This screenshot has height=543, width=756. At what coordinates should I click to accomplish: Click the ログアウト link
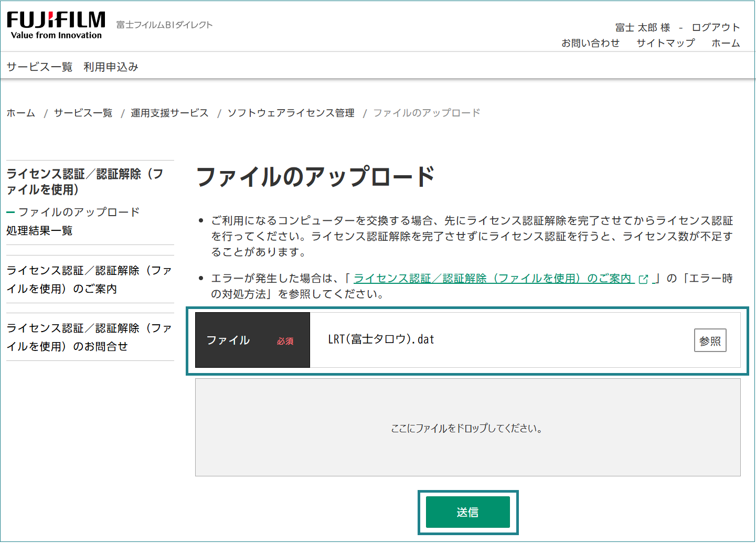(x=715, y=27)
